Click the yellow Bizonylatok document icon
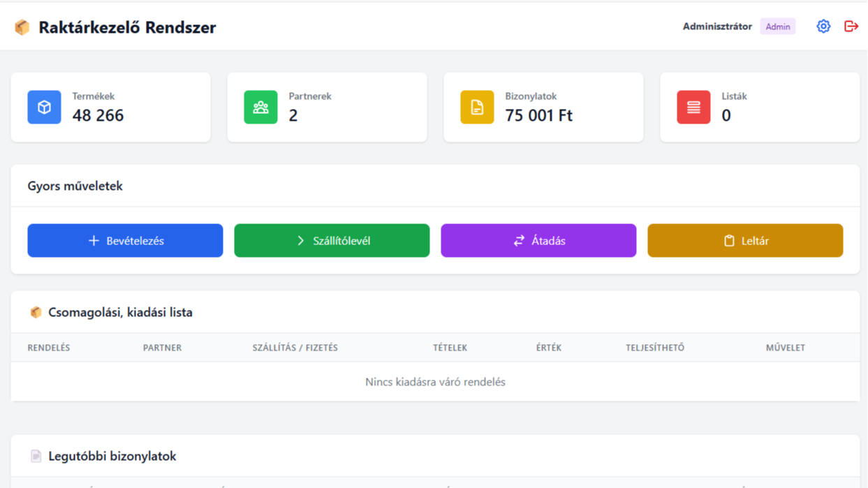The height and width of the screenshot is (488, 868). (x=477, y=108)
